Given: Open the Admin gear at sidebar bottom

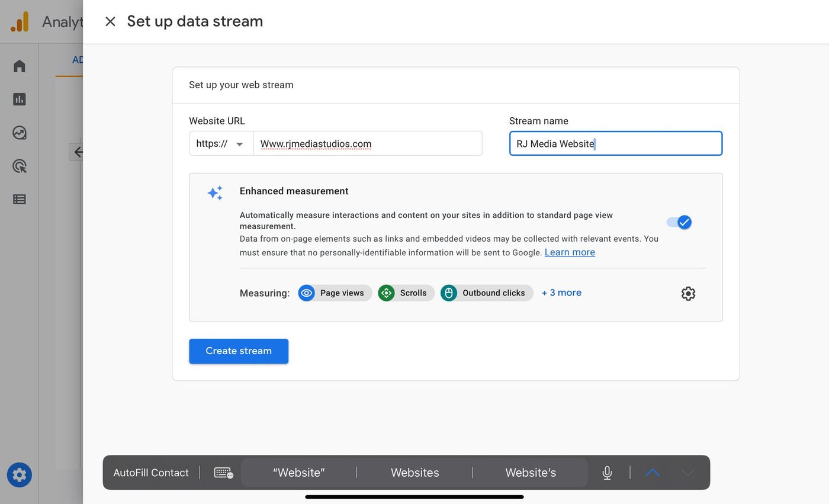Looking at the screenshot, I should tap(20, 475).
